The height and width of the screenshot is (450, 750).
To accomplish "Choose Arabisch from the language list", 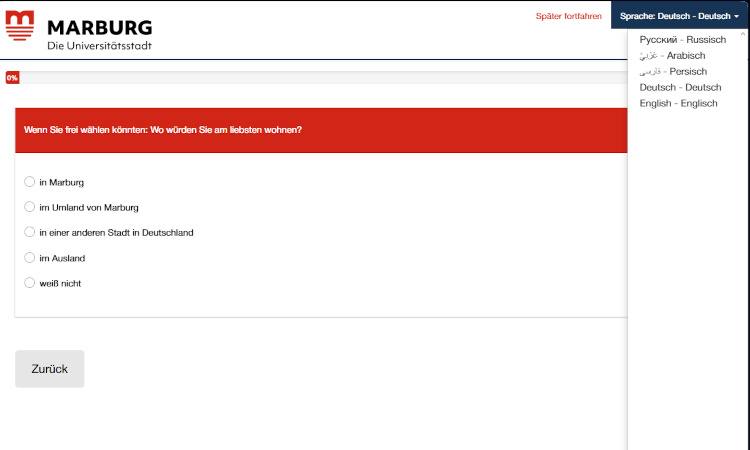I will pyautogui.click(x=672, y=56).
